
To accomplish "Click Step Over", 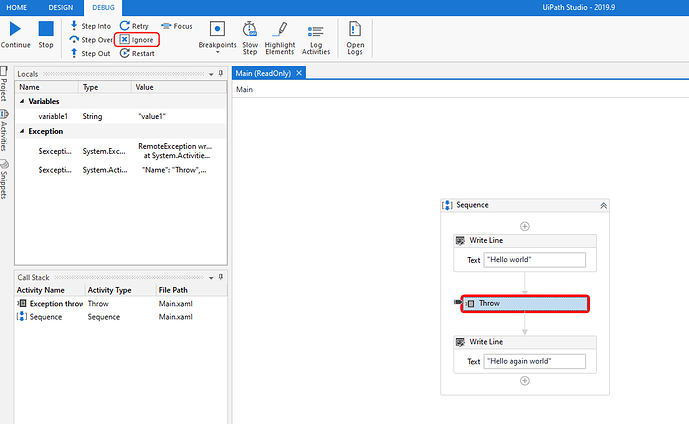I will (91, 40).
